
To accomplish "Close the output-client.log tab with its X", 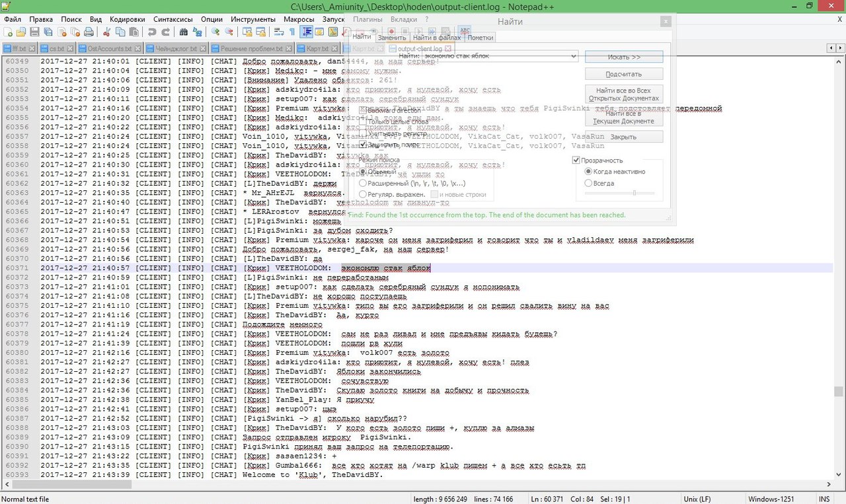I will coord(448,49).
